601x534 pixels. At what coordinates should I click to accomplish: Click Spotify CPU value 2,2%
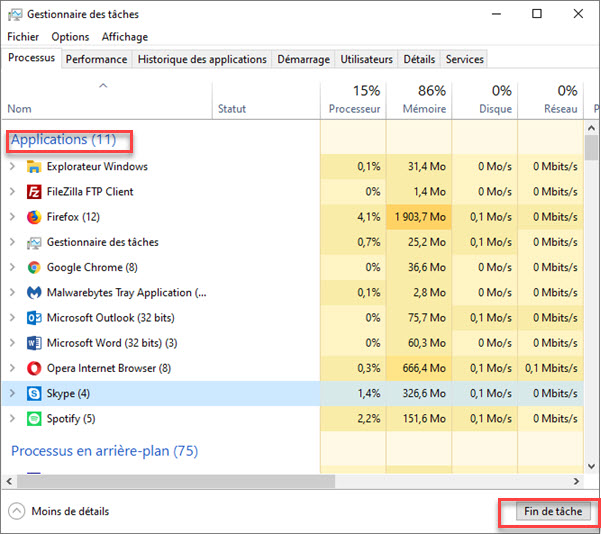pos(369,419)
